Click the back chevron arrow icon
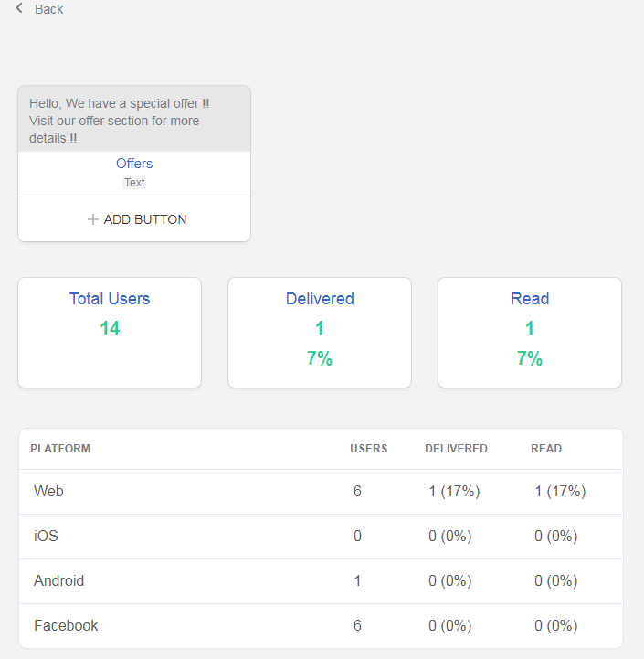The width and height of the screenshot is (644, 659). (19, 8)
